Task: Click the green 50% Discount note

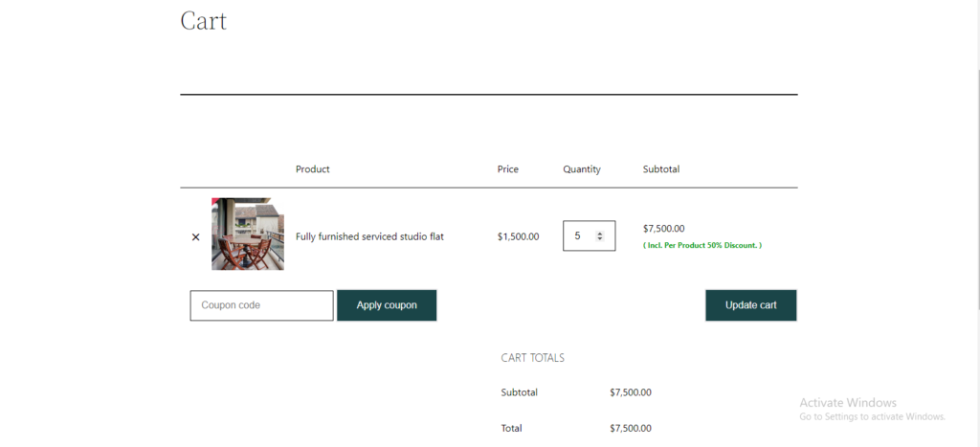Action: pos(702,246)
